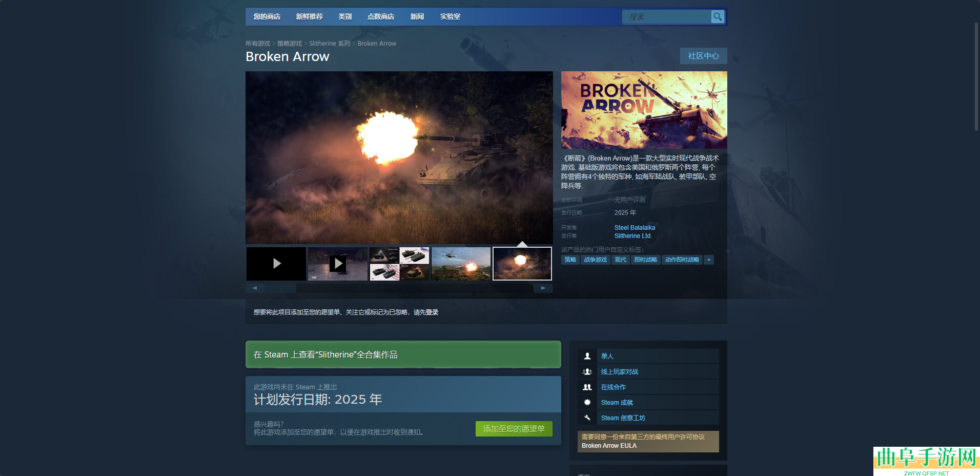Select the highlighted night-firing screenshot thumbnail
Viewport: 980px width, 476px height.
tap(522, 264)
